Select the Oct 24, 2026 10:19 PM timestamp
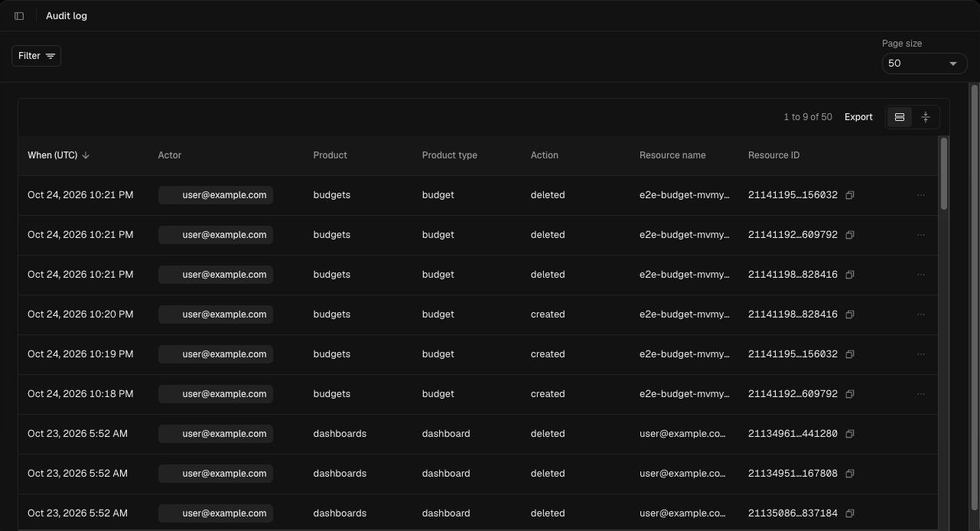The height and width of the screenshot is (531, 980). point(80,354)
